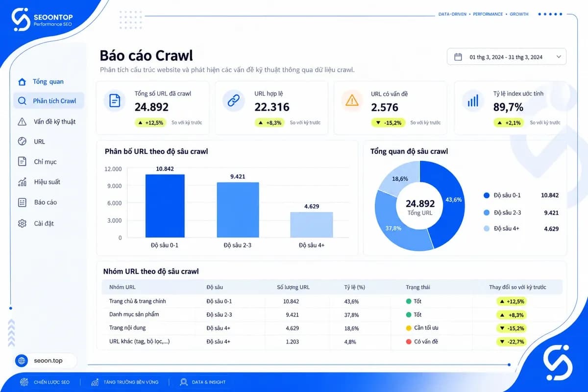Click the +12,5% badge in total URLs card
The width and height of the screenshot is (588, 392).
[150, 122]
